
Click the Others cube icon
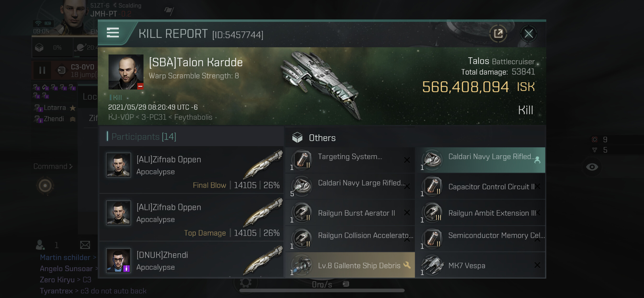click(297, 138)
